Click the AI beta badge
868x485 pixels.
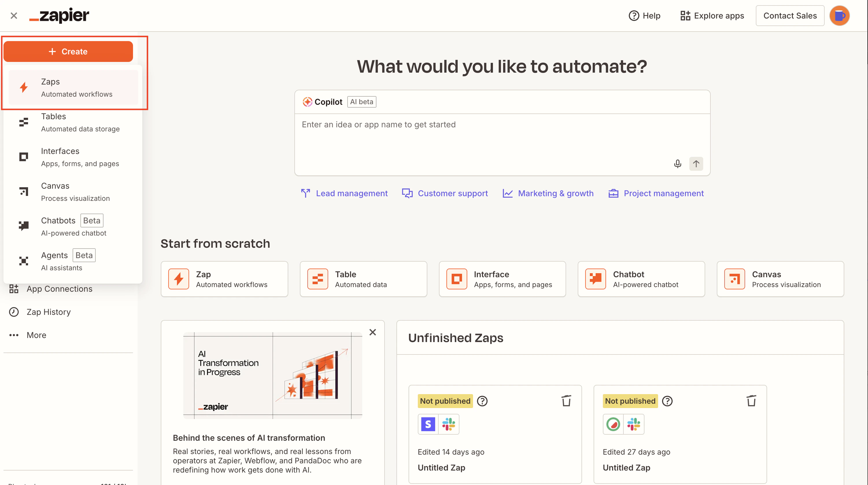[361, 102]
